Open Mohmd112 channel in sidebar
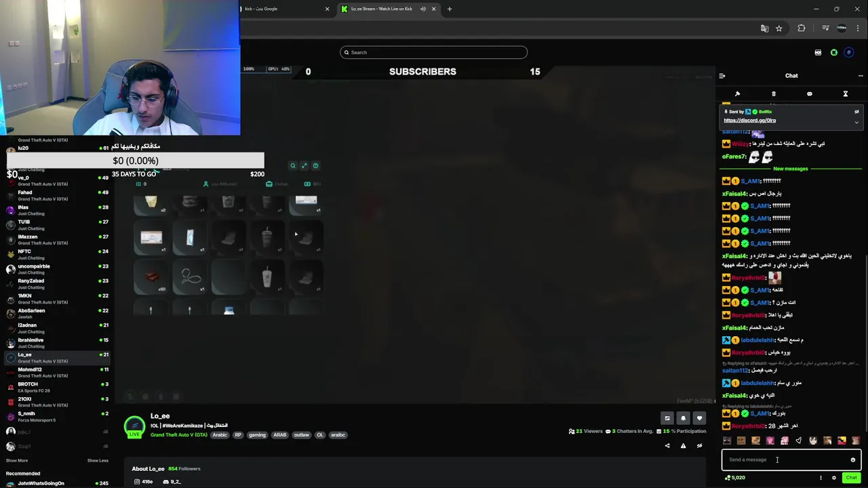 pos(56,372)
